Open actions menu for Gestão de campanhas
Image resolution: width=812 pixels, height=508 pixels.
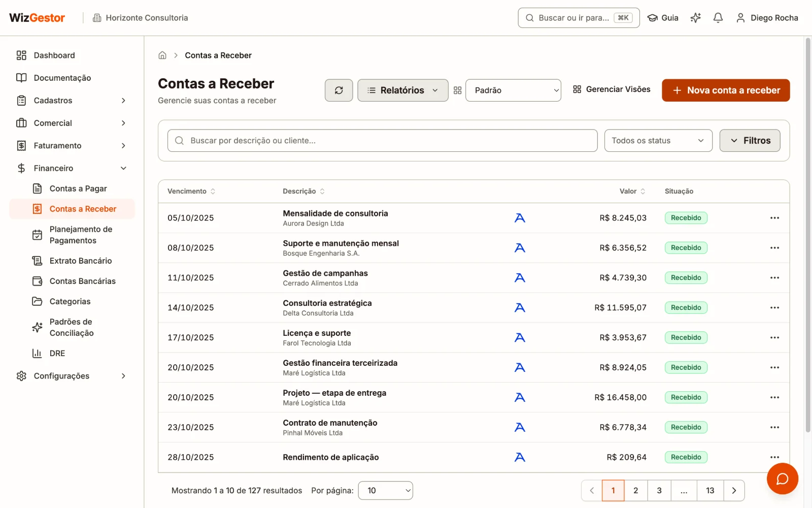(x=774, y=278)
